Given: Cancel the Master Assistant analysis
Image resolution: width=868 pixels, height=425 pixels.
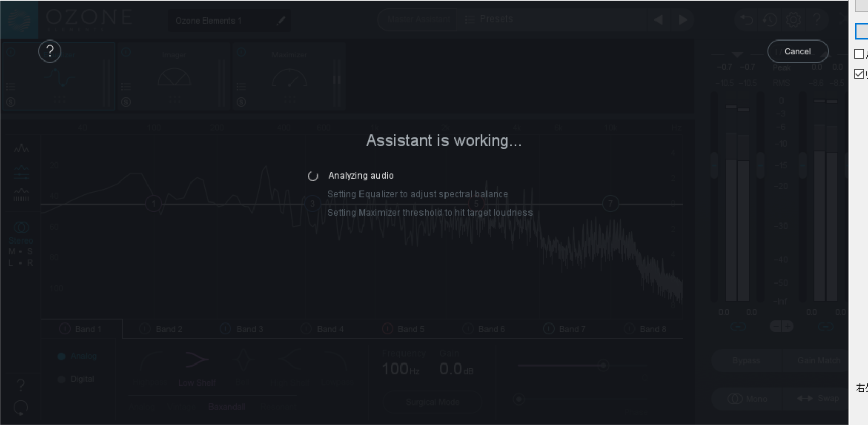Looking at the screenshot, I should pyautogui.click(x=797, y=51).
